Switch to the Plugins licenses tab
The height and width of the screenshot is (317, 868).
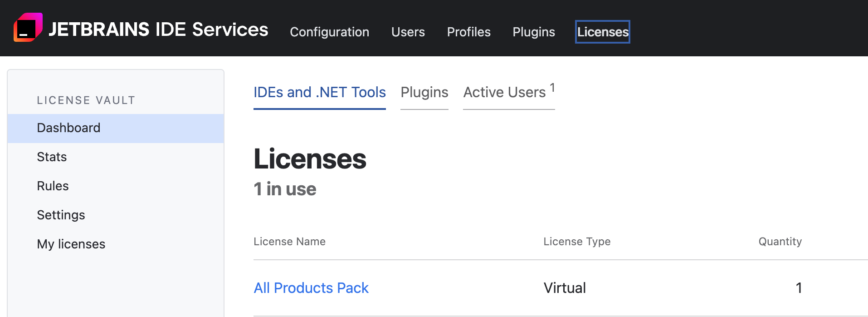tap(424, 93)
